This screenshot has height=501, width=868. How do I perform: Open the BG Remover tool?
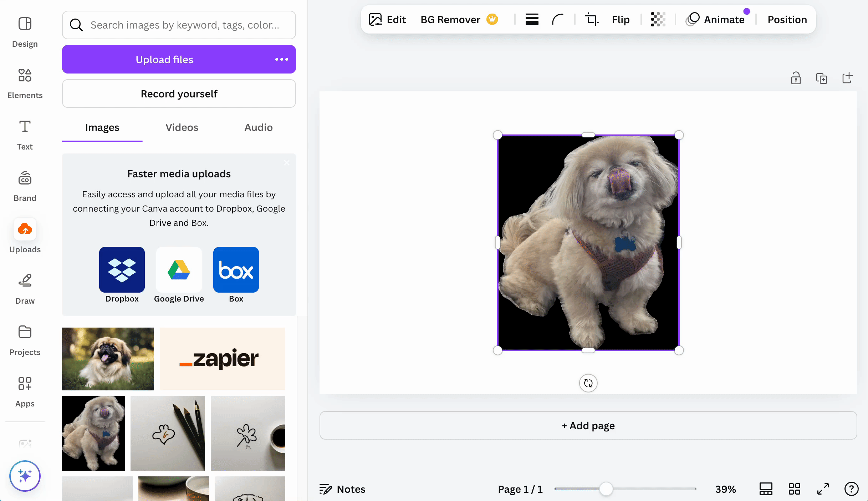point(459,19)
